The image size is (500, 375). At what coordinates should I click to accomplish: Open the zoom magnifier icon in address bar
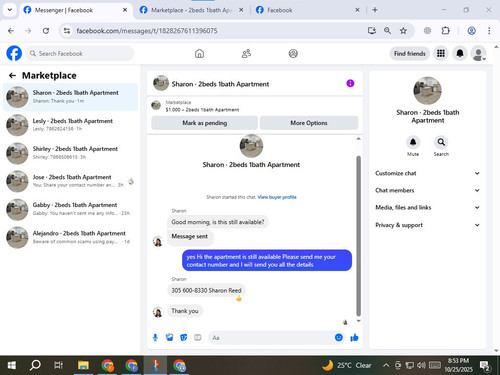coord(387,31)
